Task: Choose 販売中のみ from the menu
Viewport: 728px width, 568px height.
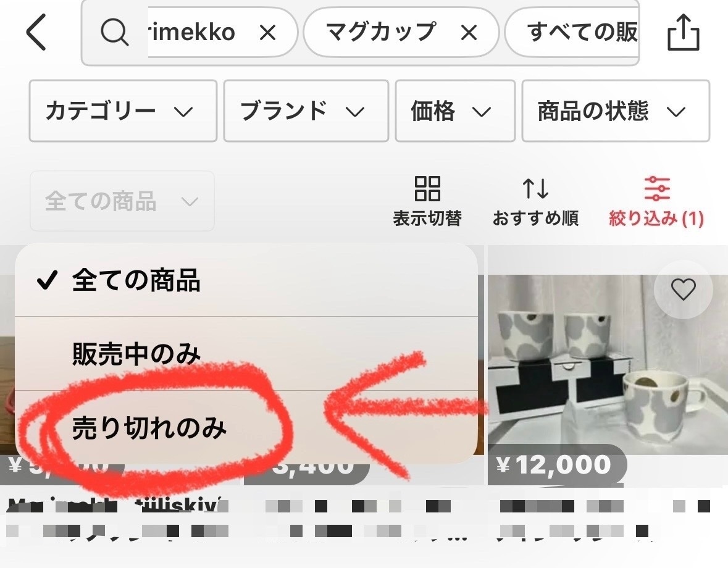Action: point(246,354)
